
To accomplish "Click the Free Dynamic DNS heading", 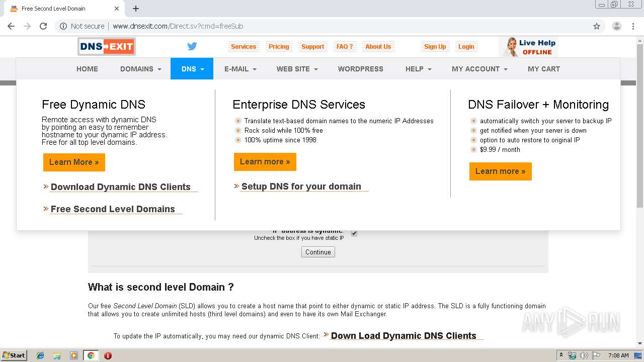I will (94, 105).
